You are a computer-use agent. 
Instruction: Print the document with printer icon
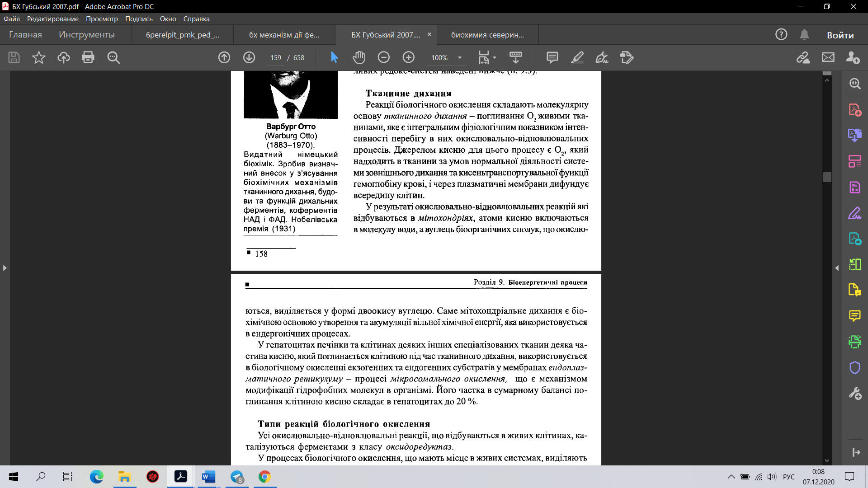(88, 57)
